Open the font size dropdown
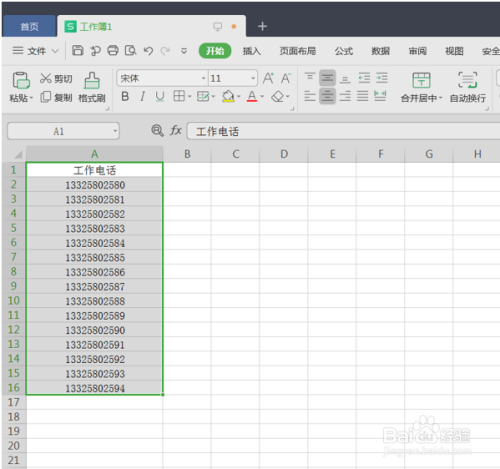The height and width of the screenshot is (469, 500). [253, 78]
